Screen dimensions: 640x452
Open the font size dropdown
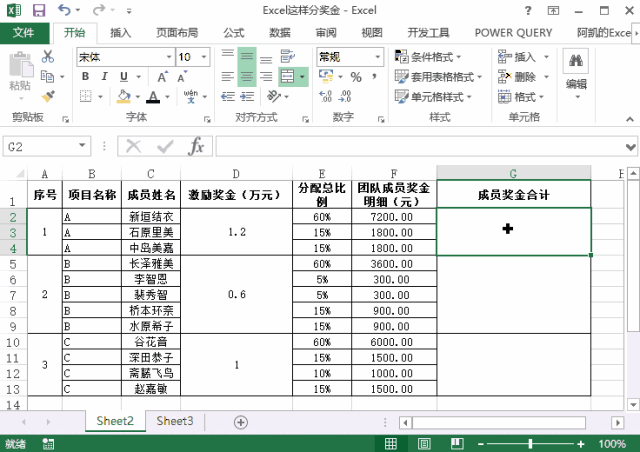204,57
